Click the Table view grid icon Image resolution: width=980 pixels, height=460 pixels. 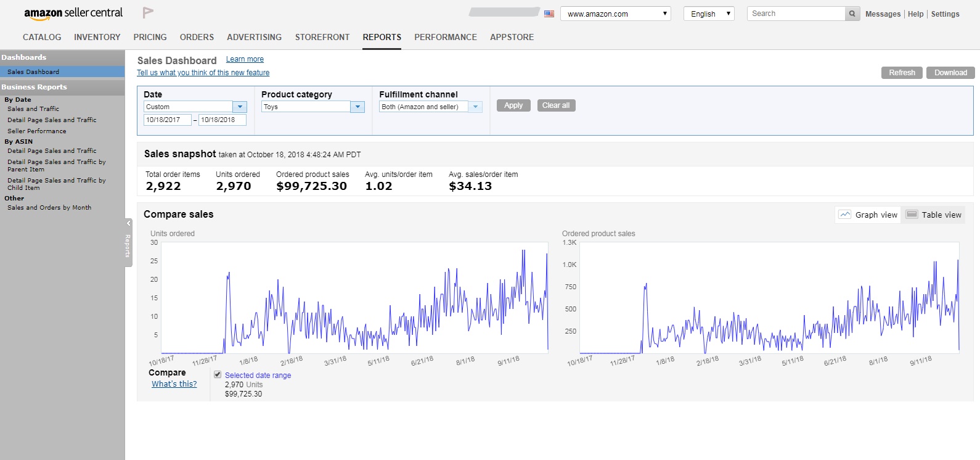tap(912, 215)
